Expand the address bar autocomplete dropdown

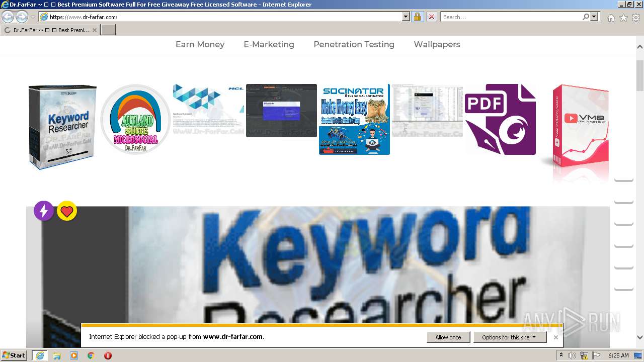(406, 17)
